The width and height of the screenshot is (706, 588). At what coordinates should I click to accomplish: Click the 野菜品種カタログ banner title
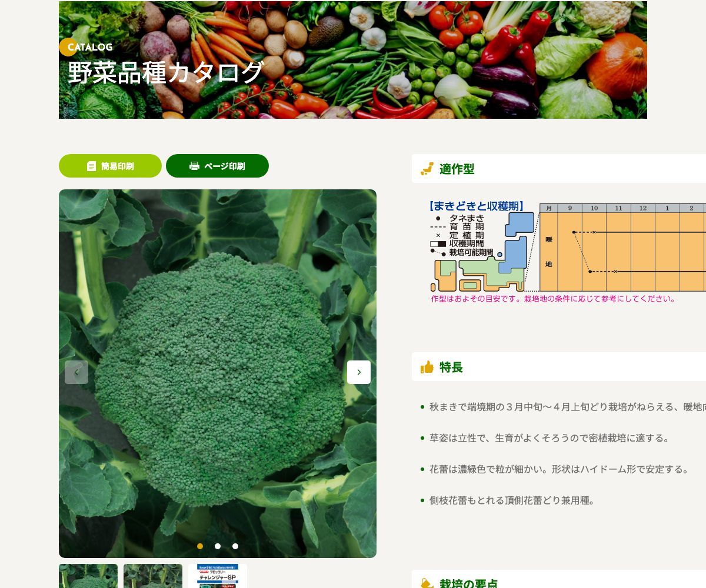166,73
